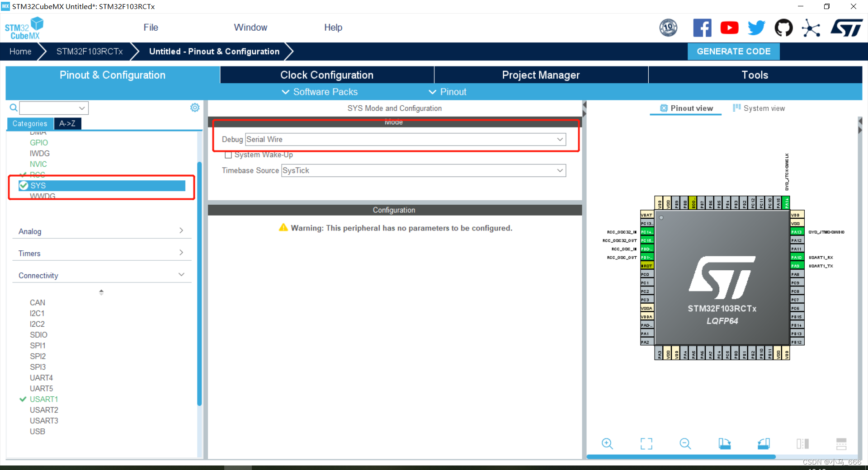This screenshot has height=470, width=868.
Task: Enable the System Wake-Up checkbox
Action: (x=228, y=155)
